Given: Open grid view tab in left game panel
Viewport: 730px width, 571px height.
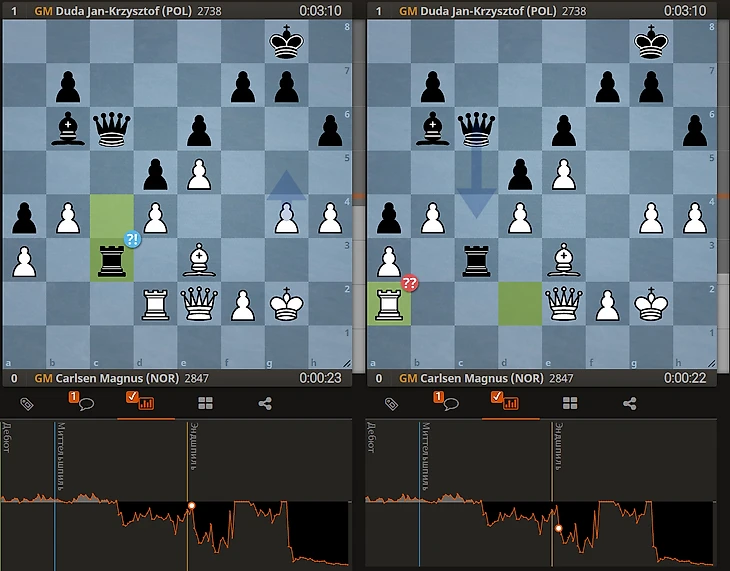Looking at the screenshot, I should click(205, 403).
